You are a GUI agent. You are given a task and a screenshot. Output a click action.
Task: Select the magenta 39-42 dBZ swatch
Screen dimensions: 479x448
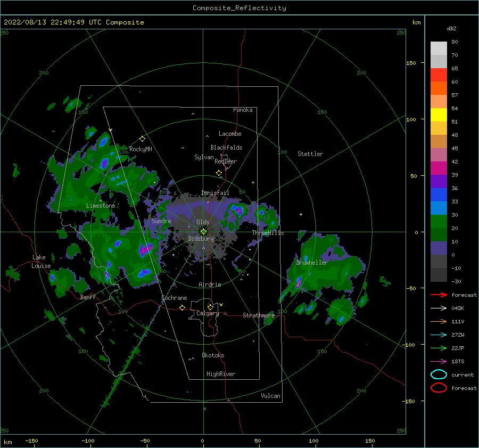point(439,168)
